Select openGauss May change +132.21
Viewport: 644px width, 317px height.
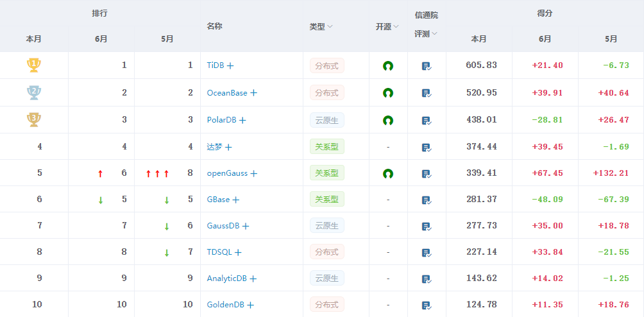(x=611, y=173)
